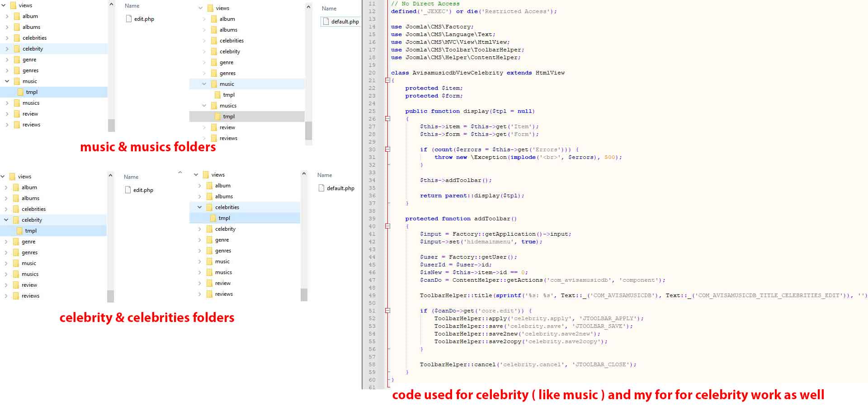Click genre folder icon in lower-left tree
Viewport: 868px width, 415px height.
[x=16, y=242]
